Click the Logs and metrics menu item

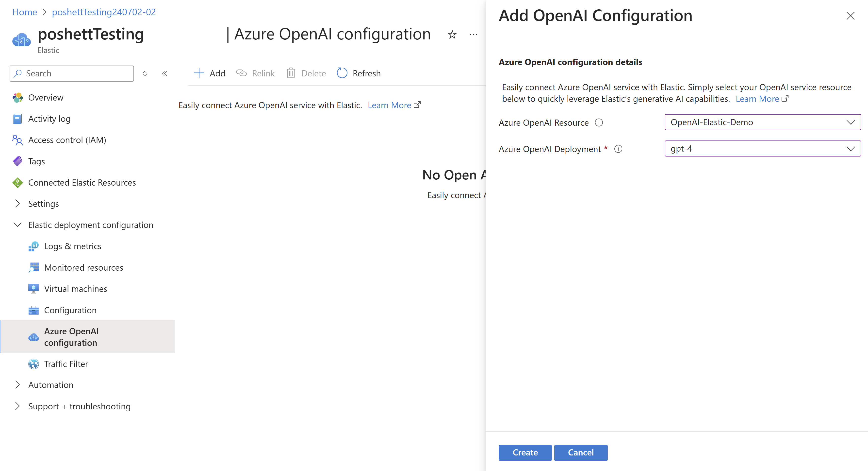click(72, 246)
